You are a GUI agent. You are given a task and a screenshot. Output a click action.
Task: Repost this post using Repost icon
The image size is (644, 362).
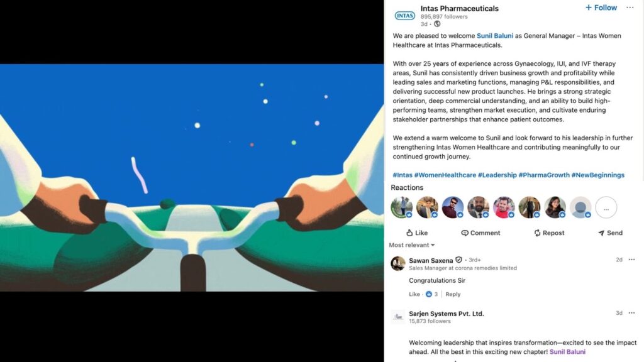pyautogui.click(x=549, y=233)
